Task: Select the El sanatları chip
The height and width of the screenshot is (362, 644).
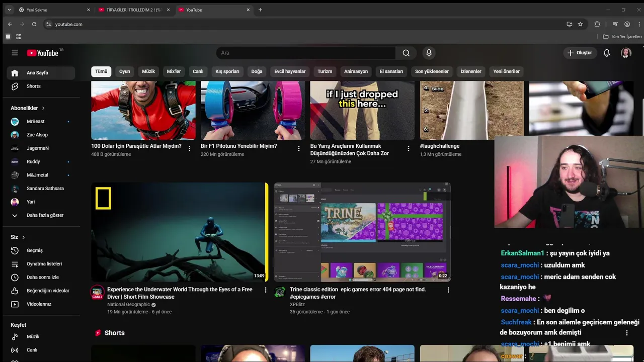Action: tap(391, 71)
